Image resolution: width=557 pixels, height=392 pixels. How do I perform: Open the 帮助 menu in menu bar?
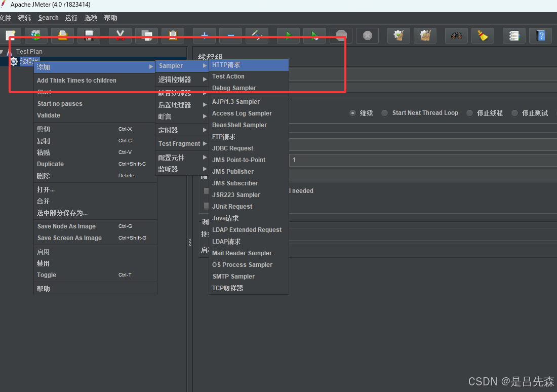click(x=110, y=18)
